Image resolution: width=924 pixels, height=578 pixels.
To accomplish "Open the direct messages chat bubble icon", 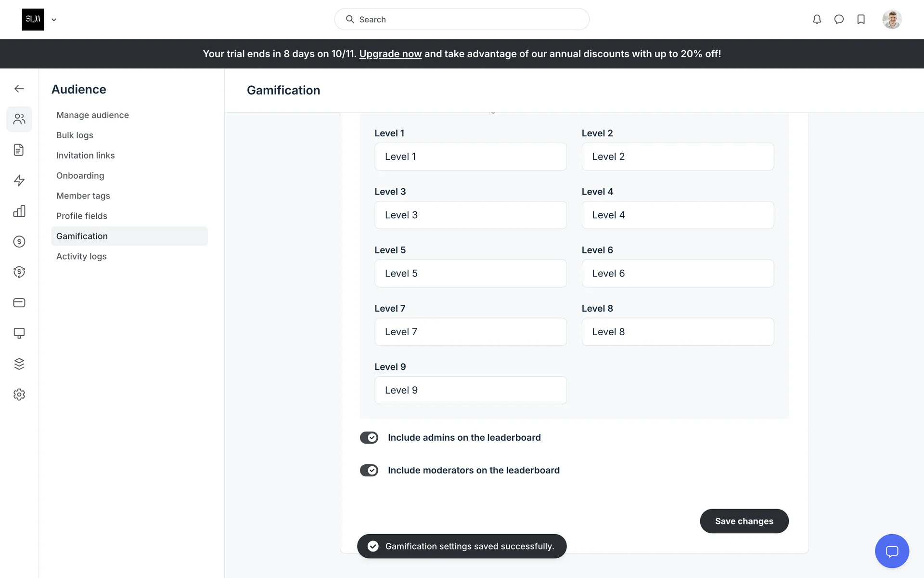I will [x=839, y=19].
